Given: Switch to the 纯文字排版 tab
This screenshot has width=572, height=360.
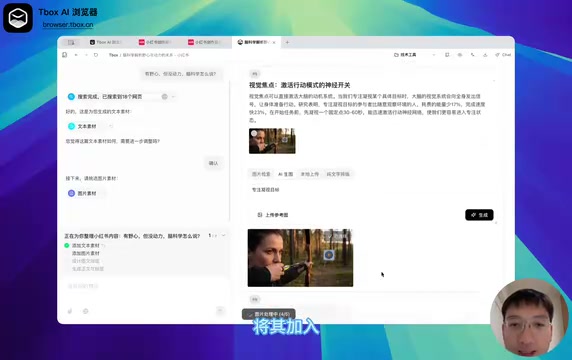Looking at the screenshot, I should [x=338, y=174].
